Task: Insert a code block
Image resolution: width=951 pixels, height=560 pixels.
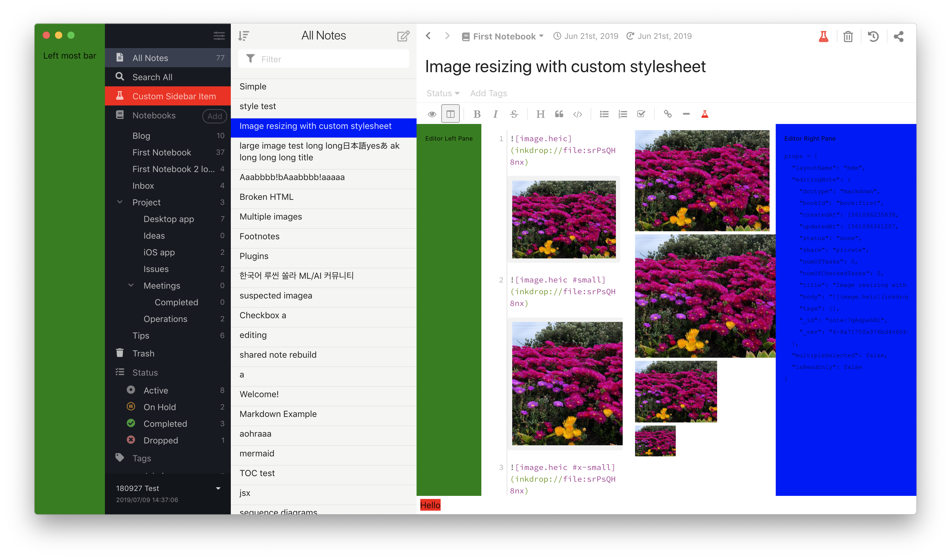Action: click(x=578, y=114)
